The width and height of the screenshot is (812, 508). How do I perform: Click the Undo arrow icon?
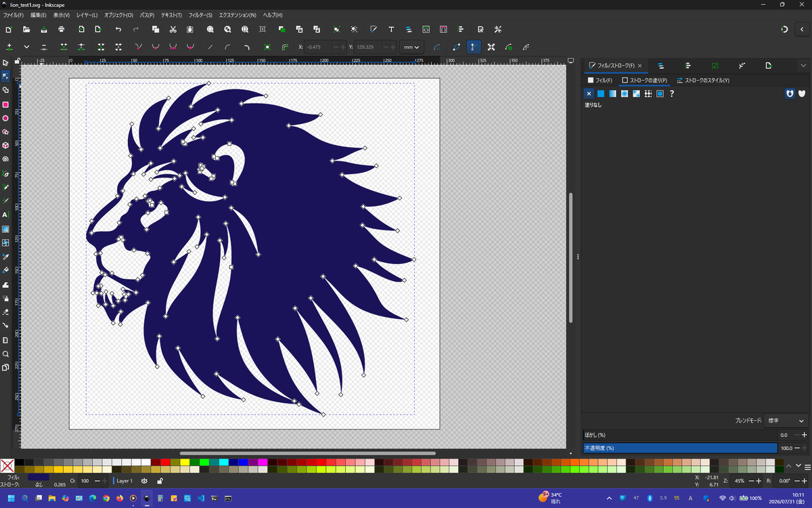pyautogui.click(x=118, y=29)
